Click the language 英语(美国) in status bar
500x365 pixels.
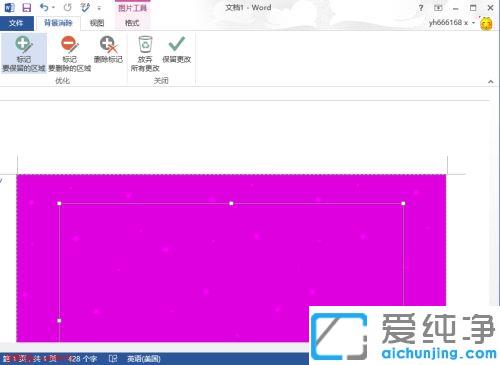pyautogui.click(x=144, y=359)
